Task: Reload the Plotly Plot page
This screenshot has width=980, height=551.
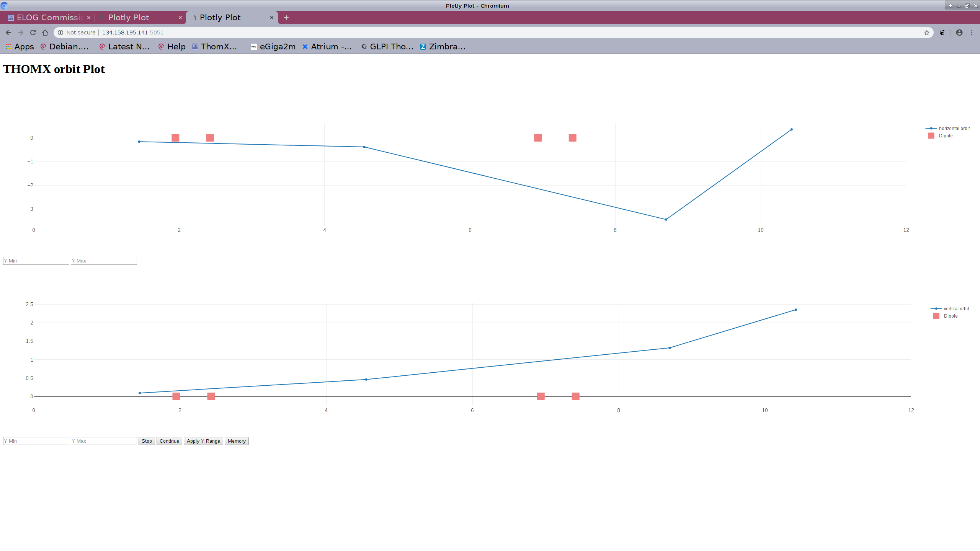Action: (x=33, y=33)
